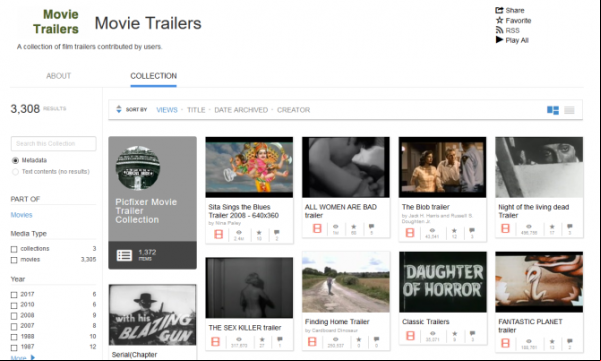Click film icon under Finding Home Trailer
601x361 pixels.
point(312,341)
